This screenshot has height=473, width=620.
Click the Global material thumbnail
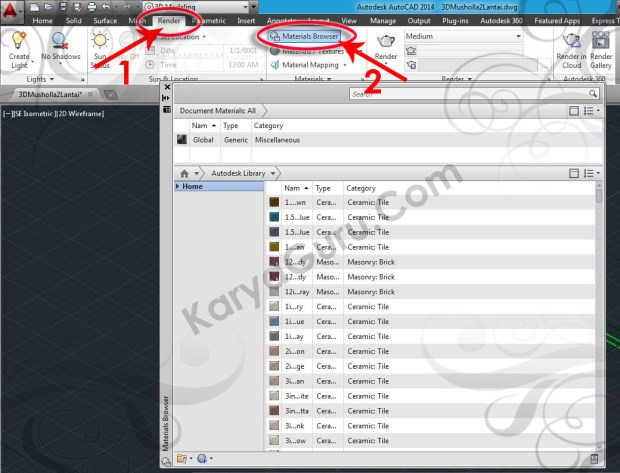[x=182, y=139]
